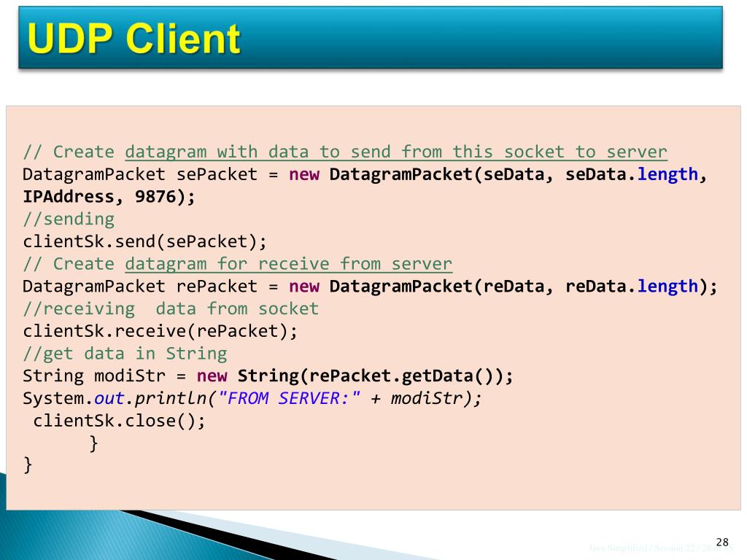This screenshot has width=747, height=560.
Task: Click the comment 'Create datagram for receive from server'
Action: pyautogui.click(x=238, y=264)
